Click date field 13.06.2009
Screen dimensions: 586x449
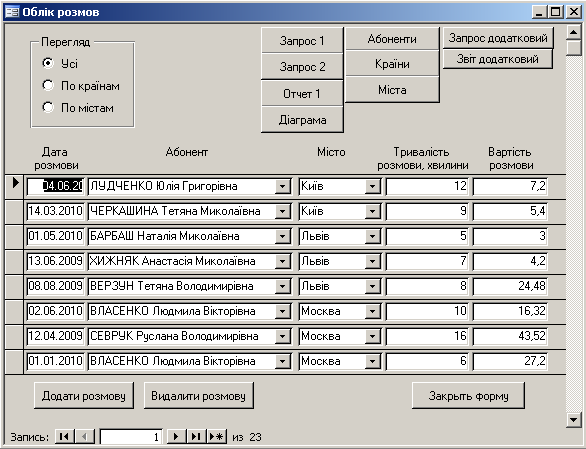point(55,261)
